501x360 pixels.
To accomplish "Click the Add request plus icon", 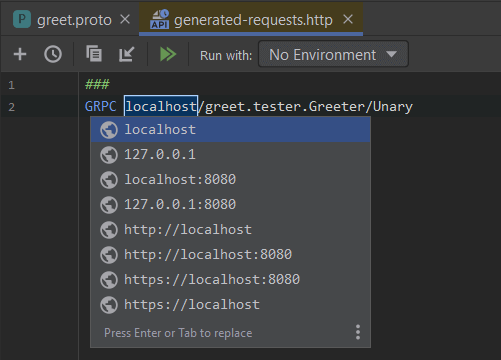I will pos(20,54).
